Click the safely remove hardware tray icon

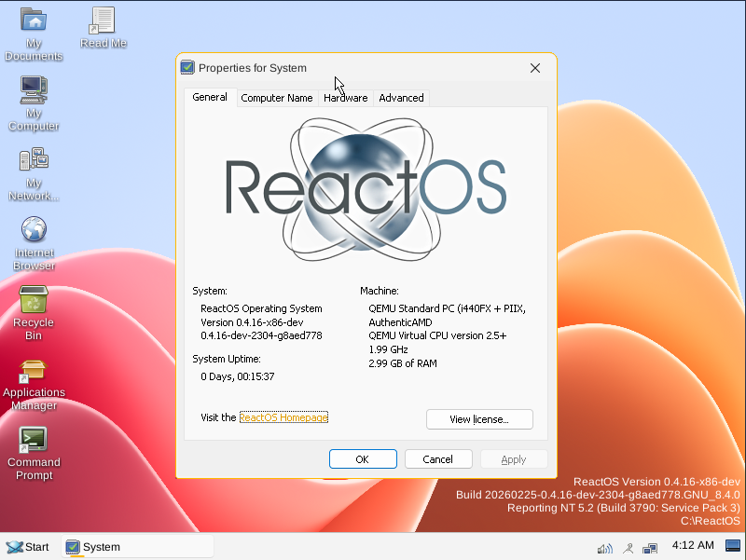[x=628, y=549]
